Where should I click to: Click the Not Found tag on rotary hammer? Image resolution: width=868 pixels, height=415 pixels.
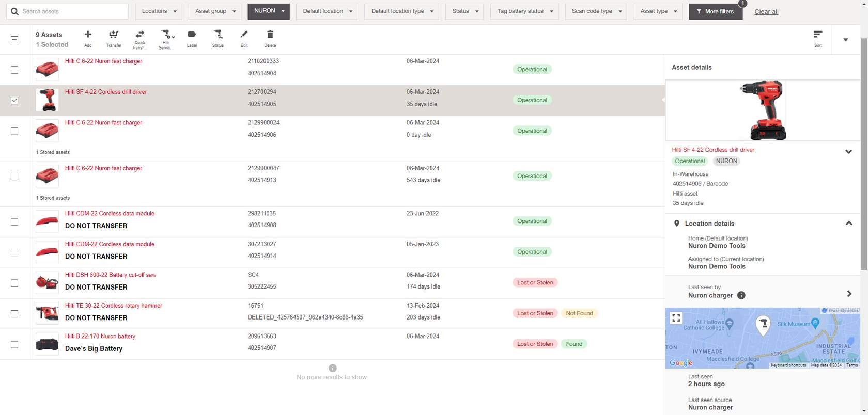coord(579,313)
